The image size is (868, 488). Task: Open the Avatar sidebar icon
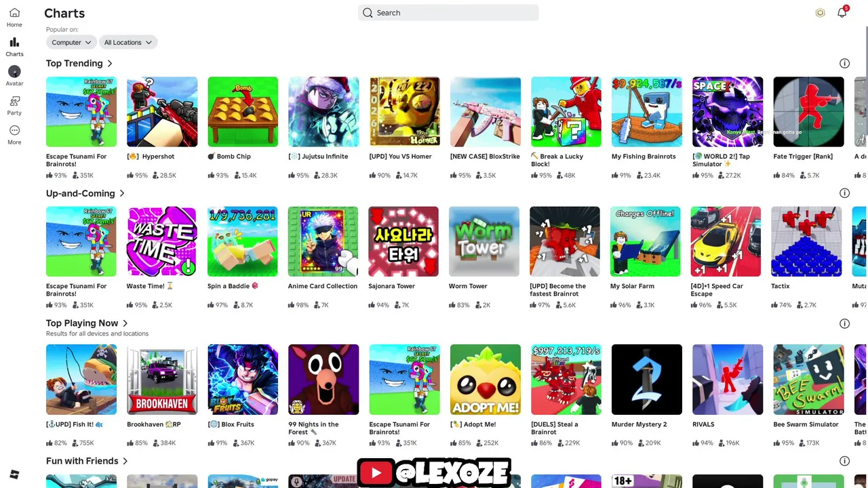pyautogui.click(x=14, y=71)
